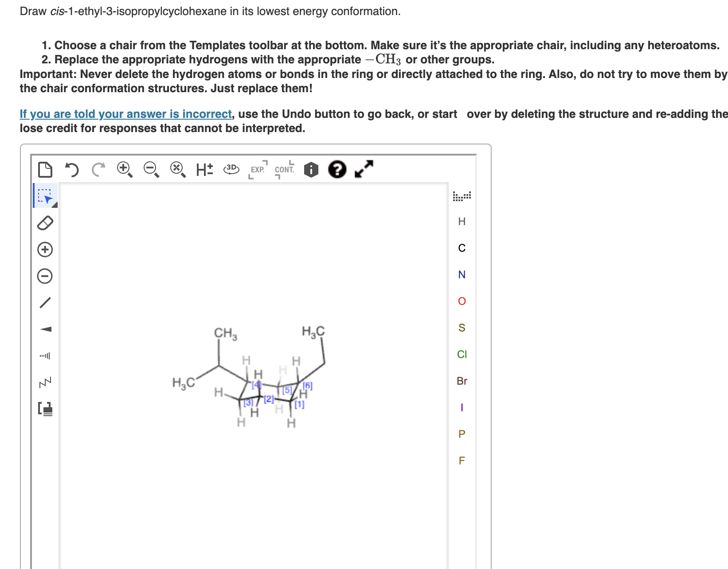728x569 pixels.
Task: Open the "If you are told your answer is incorrect" link
Action: click(x=125, y=114)
